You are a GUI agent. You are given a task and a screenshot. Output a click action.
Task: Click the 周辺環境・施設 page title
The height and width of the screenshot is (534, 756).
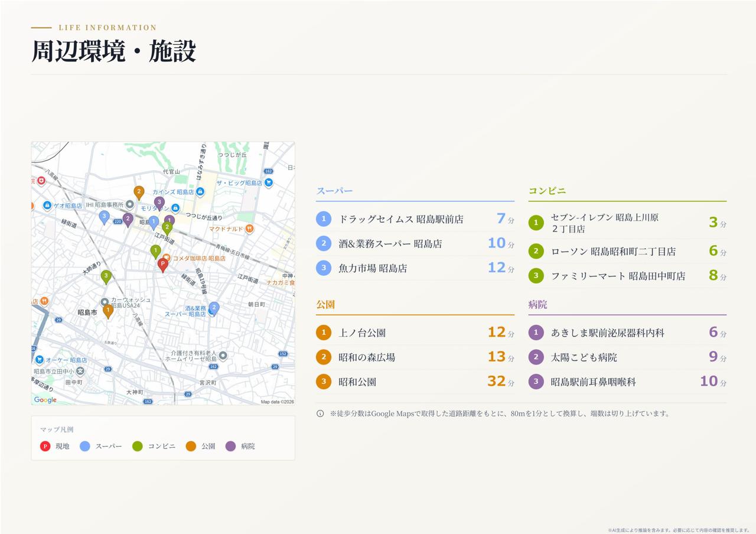(x=113, y=51)
